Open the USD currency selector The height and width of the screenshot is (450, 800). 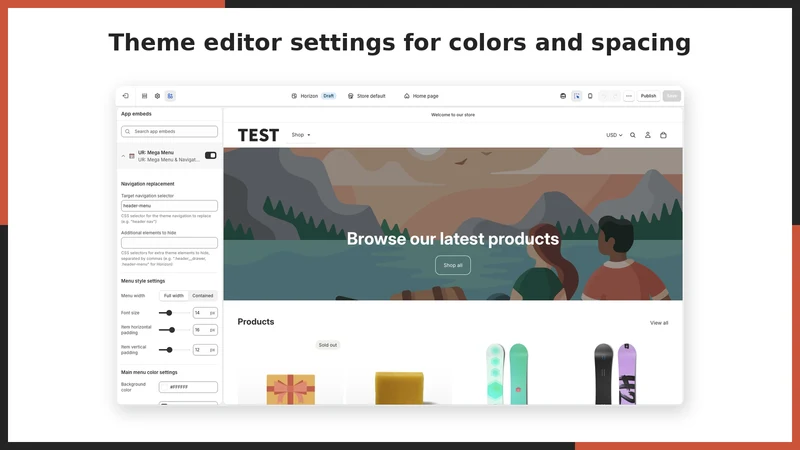coord(614,135)
